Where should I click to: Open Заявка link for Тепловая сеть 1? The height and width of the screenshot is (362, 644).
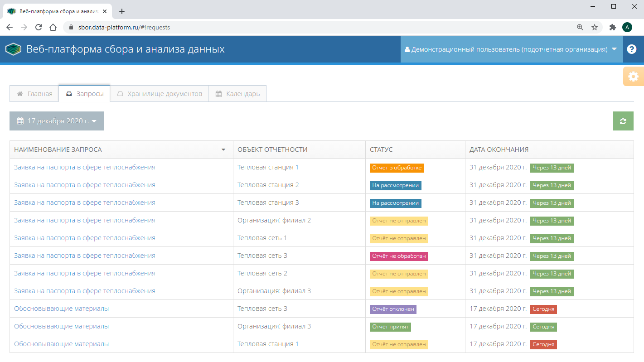click(85, 238)
